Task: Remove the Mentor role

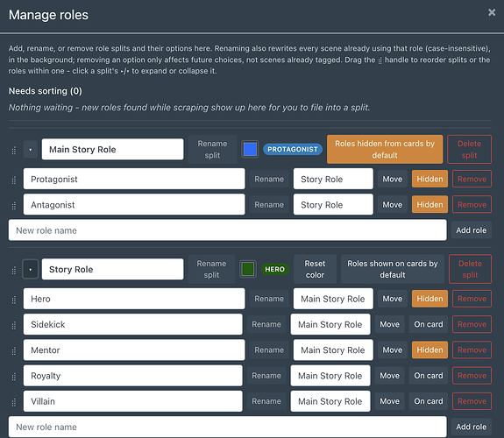Action: click(472, 350)
